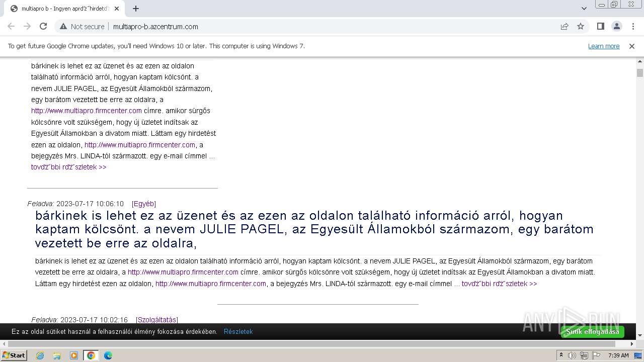644x362 pixels.
Task: Open File Explorer from taskbar
Action: [57, 355]
